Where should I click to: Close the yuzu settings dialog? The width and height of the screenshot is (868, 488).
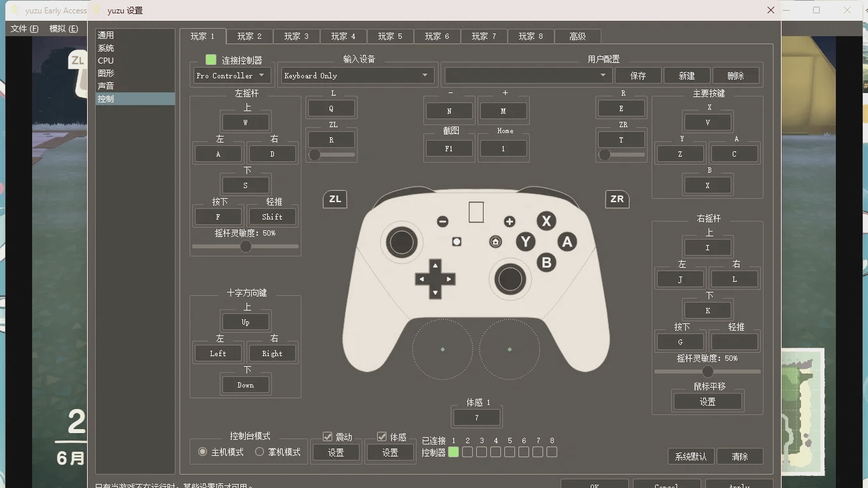[x=770, y=10]
